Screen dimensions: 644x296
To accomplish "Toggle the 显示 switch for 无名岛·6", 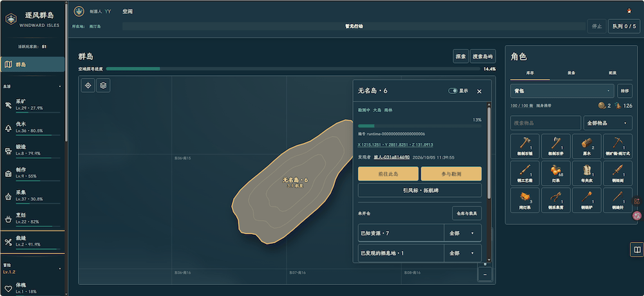I will coord(453,91).
